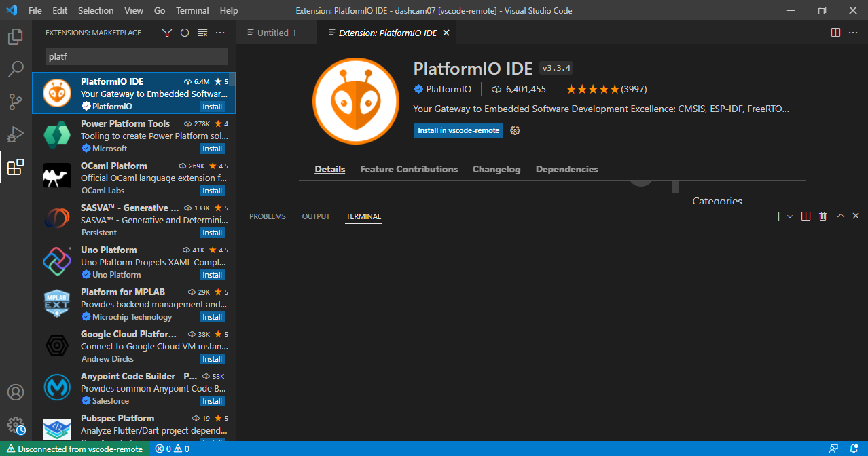Open editor More Actions ellipsis
This screenshot has width=868, height=456.
tap(854, 32)
